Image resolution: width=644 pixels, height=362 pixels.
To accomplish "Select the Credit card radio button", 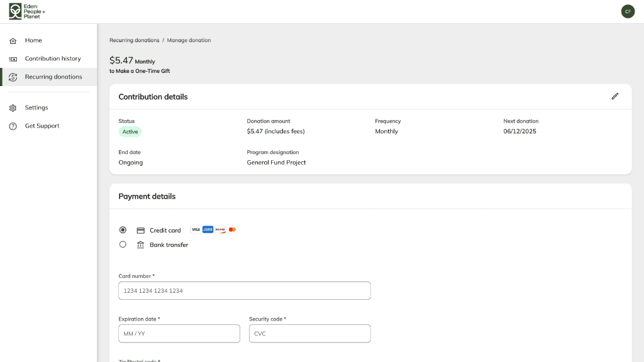I will click(x=123, y=230).
